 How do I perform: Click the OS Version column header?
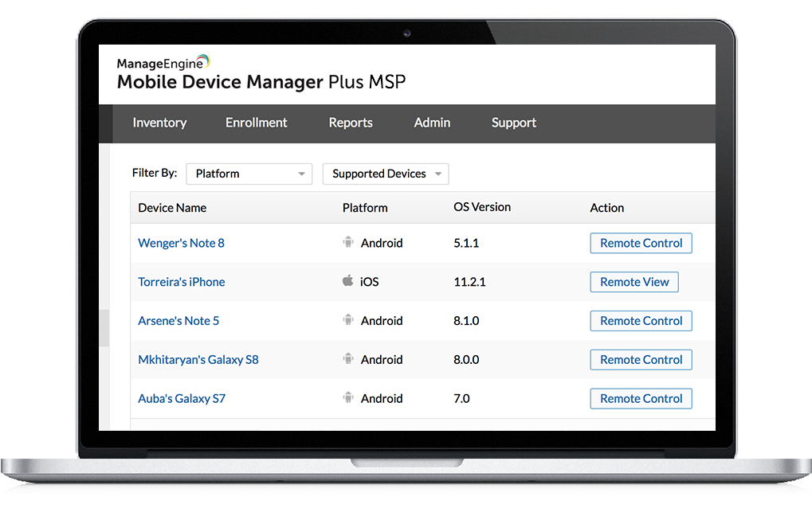482,207
